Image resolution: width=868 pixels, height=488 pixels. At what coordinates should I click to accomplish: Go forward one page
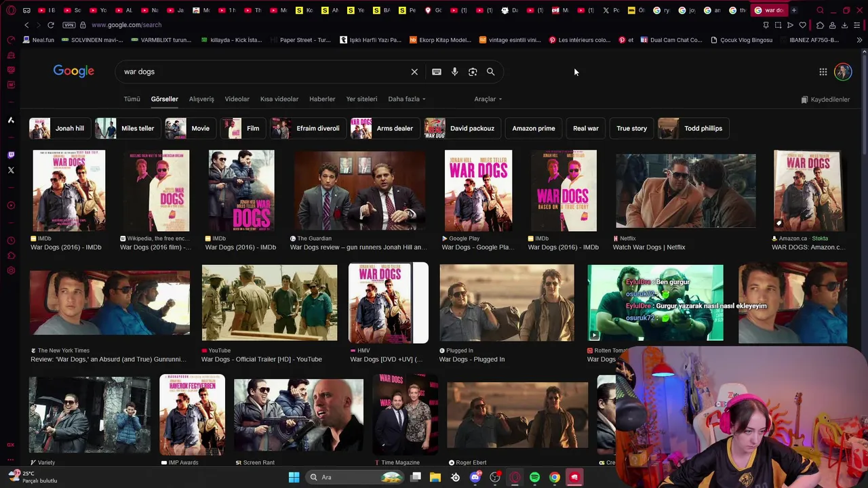tap(38, 25)
